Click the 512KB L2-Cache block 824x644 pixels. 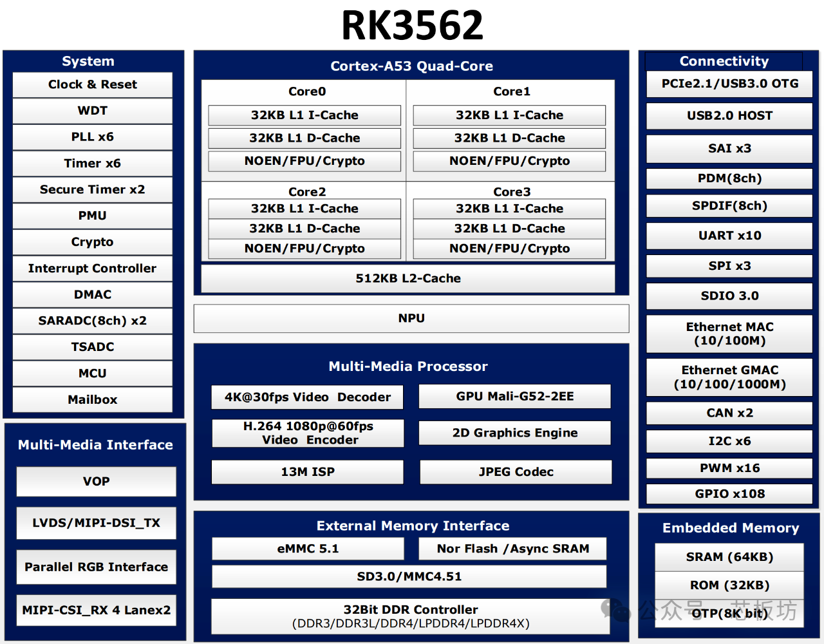(408, 278)
